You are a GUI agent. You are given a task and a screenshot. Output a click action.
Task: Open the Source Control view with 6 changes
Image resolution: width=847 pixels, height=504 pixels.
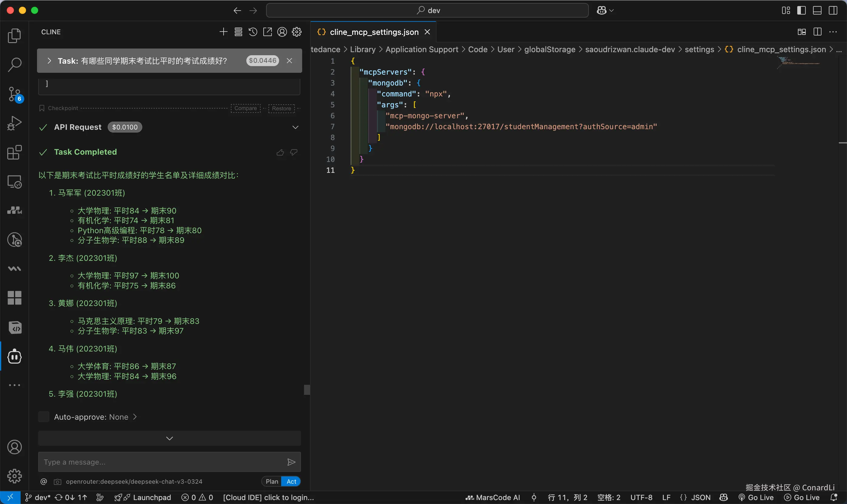tap(14, 94)
